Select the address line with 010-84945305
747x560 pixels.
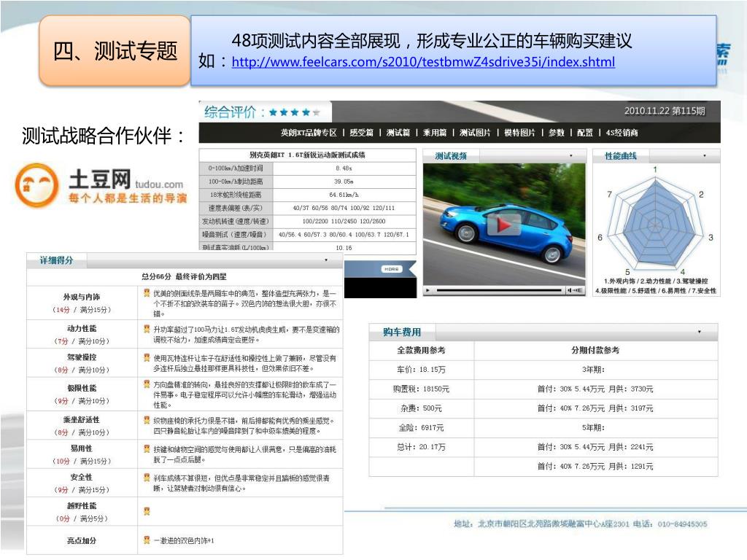[580, 524]
